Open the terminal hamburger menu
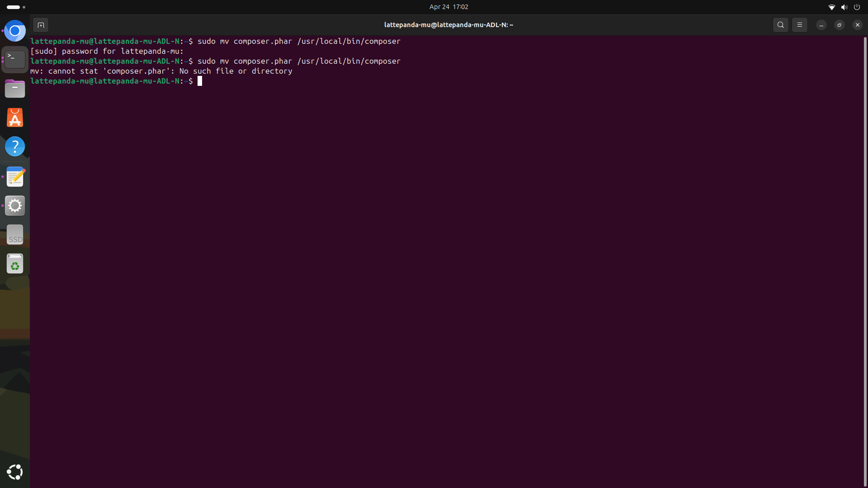This screenshot has width=868, height=488. click(800, 25)
